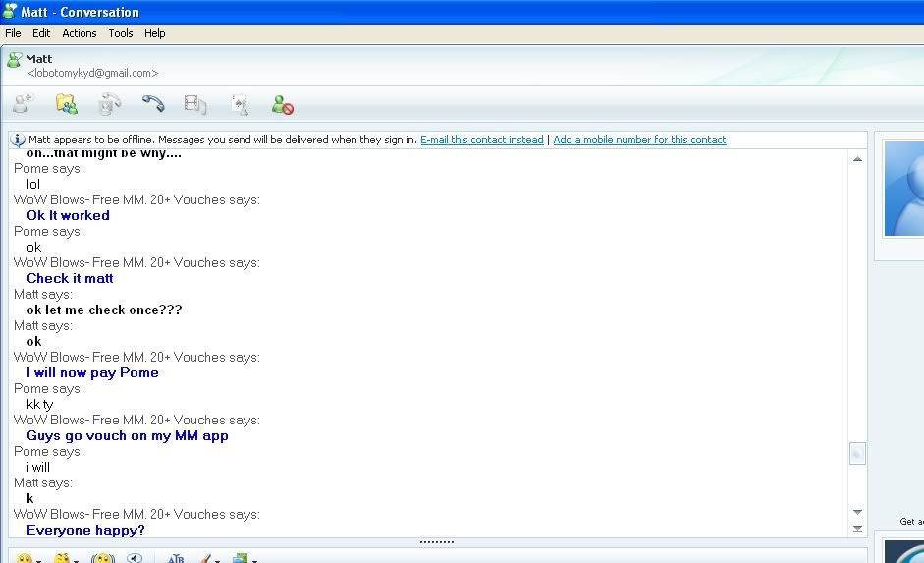Click Add a mobile number for this contact

click(x=639, y=140)
